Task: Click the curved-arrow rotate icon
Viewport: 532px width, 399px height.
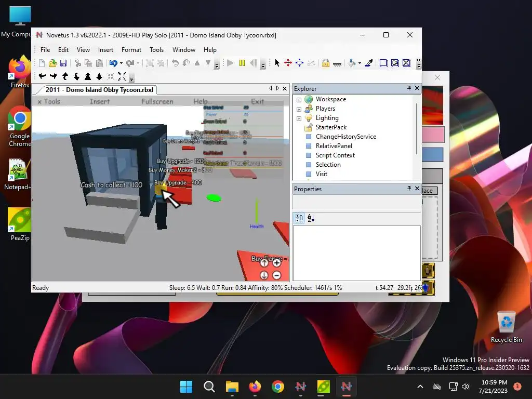Action: pyautogui.click(x=175, y=63)
